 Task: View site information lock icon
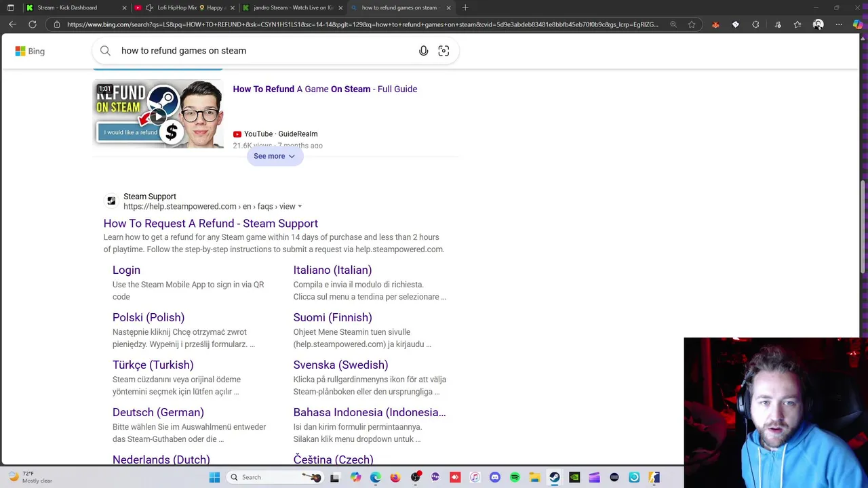(57, 24)
